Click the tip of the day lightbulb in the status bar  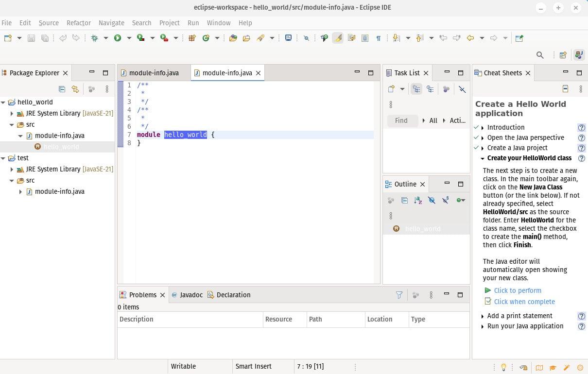(504, 367)
